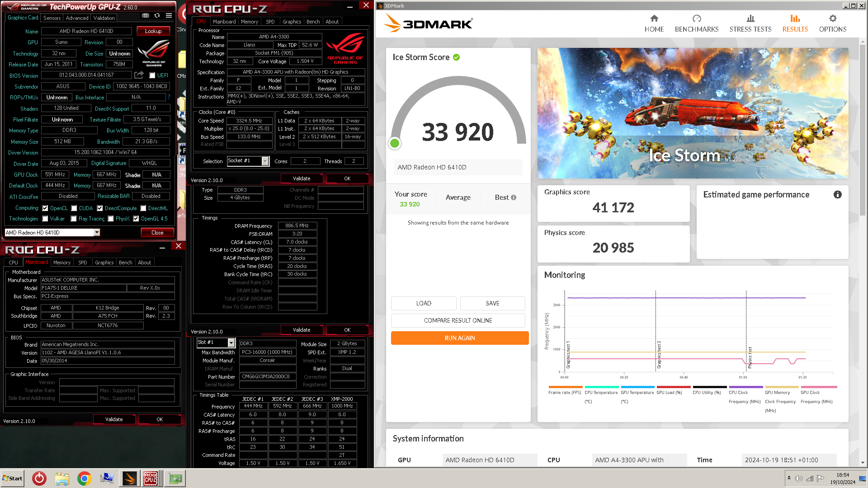The height and width of the screenshot is (488, 868).
Task: Click Validate in the CPU tab window
Action: [x=302, y=178]
